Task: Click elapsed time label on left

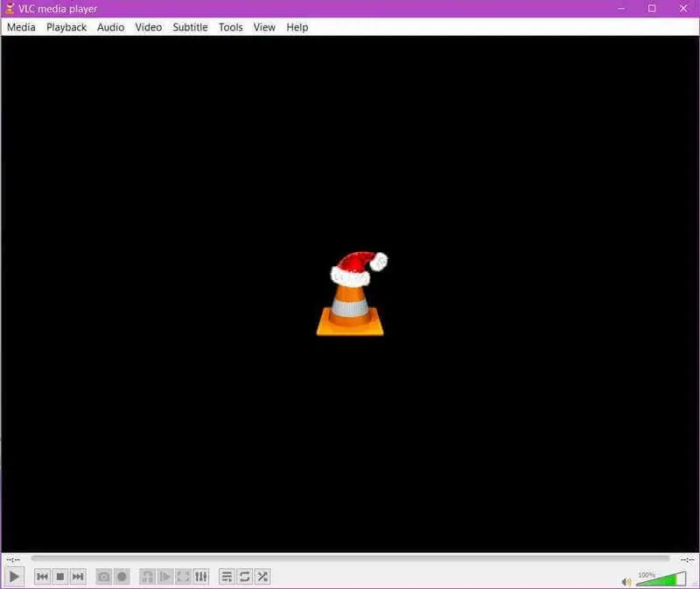Action: pos(13,559)
